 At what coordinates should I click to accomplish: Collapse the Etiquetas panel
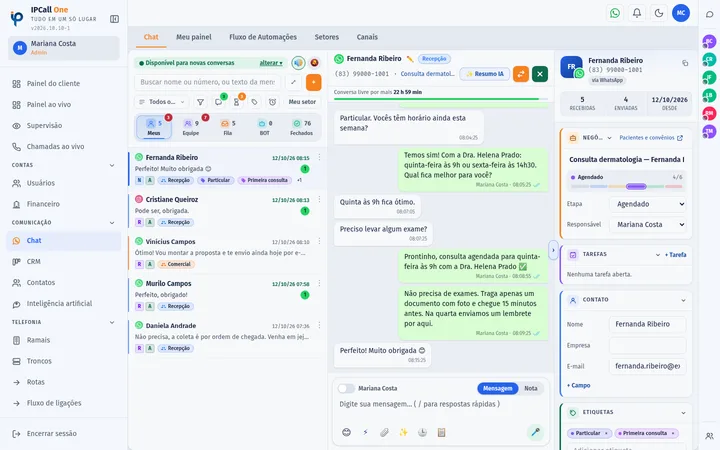683,413
